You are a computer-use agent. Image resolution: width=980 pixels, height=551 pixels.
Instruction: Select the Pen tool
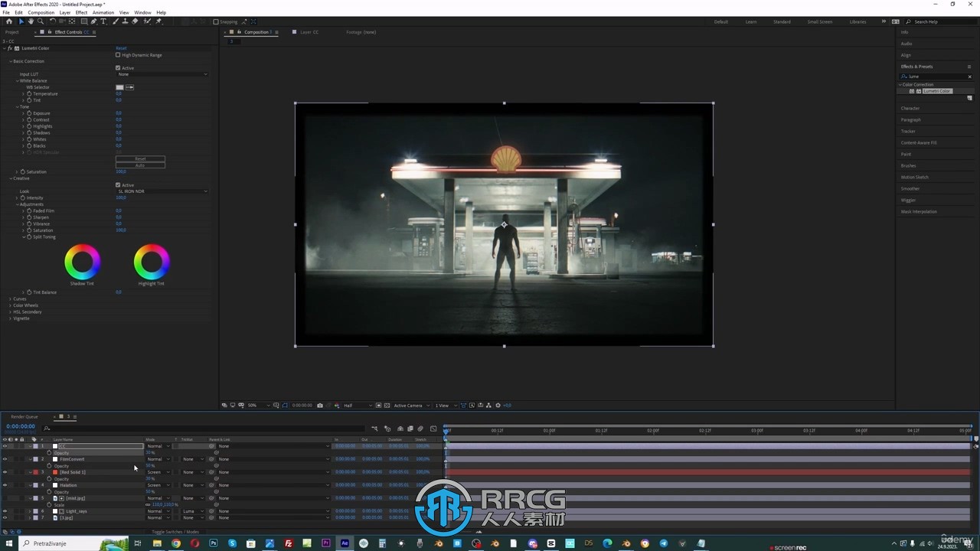pos(93,21)
